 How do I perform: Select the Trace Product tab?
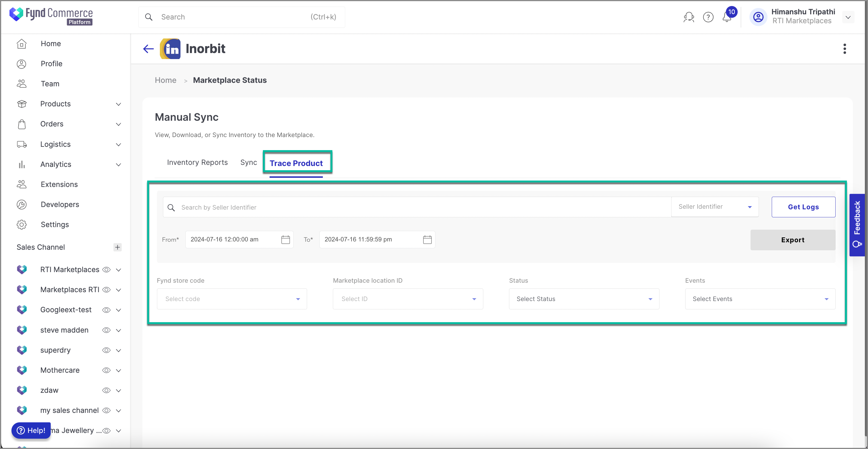296,163
